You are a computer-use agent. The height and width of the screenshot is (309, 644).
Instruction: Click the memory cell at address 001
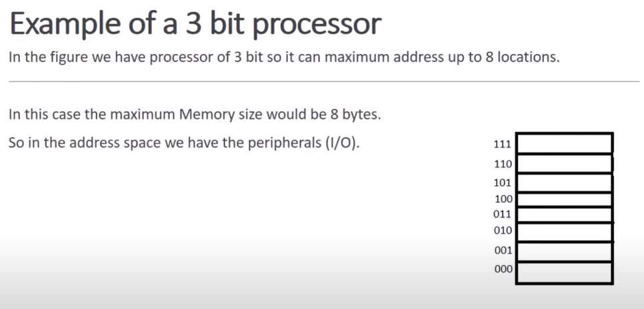click(565, 252)
